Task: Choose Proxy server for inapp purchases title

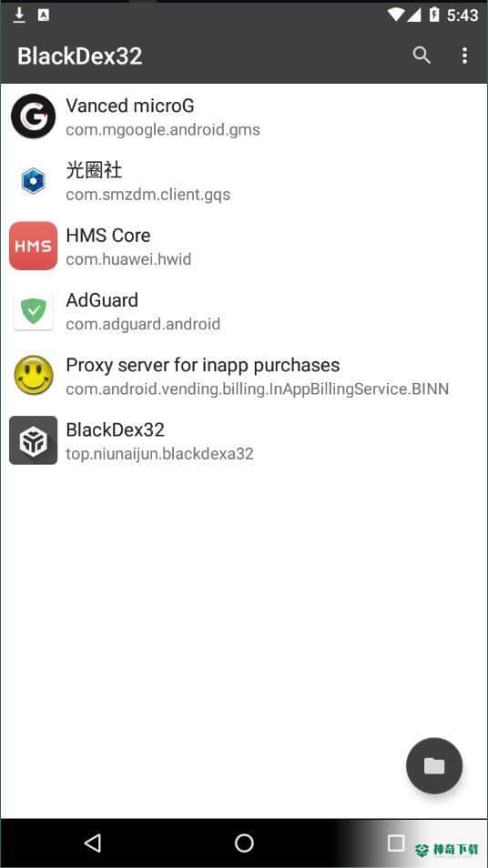Action: (203, 365)
